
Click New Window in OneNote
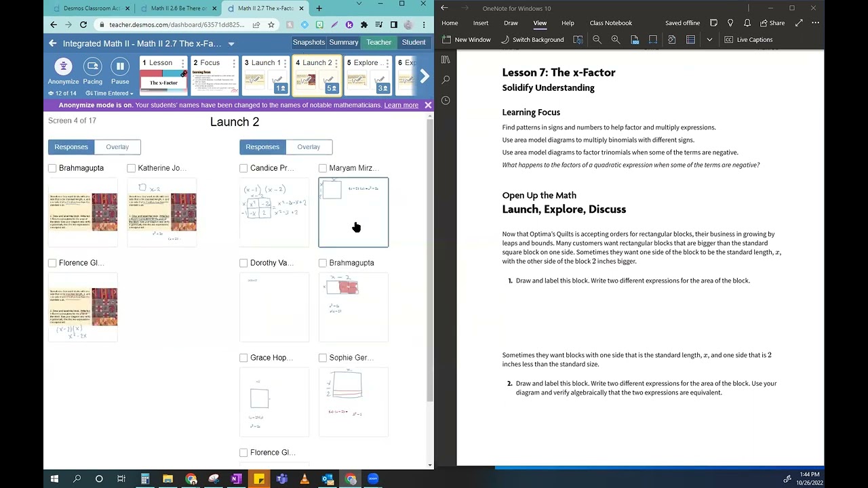466,39
